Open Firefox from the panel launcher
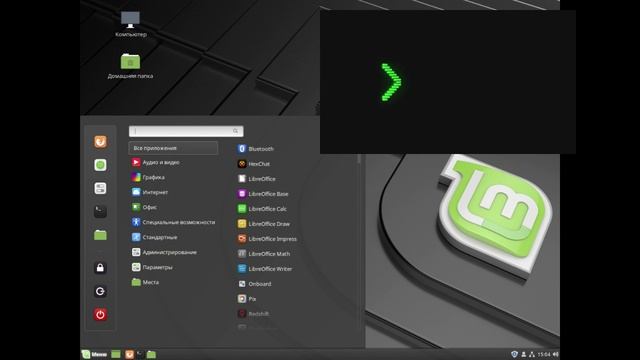The width and height of the screenshot is (640, 360). (x=129, y=354)
